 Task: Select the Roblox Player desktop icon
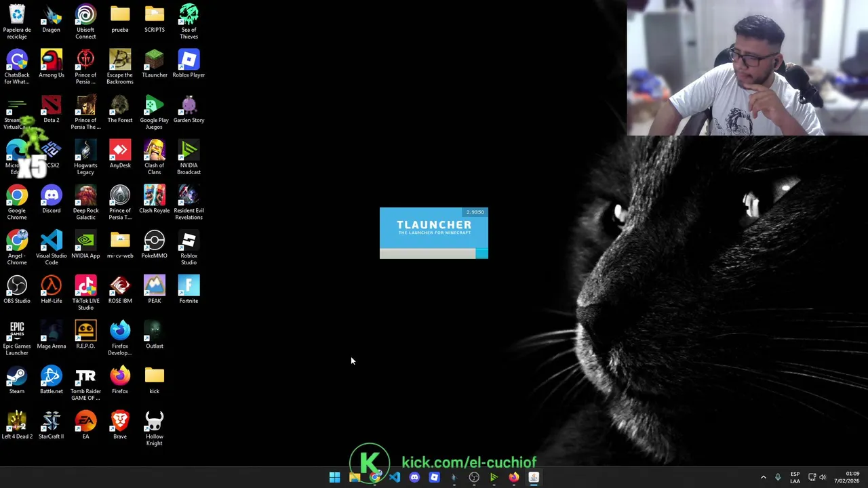point(189,64)
